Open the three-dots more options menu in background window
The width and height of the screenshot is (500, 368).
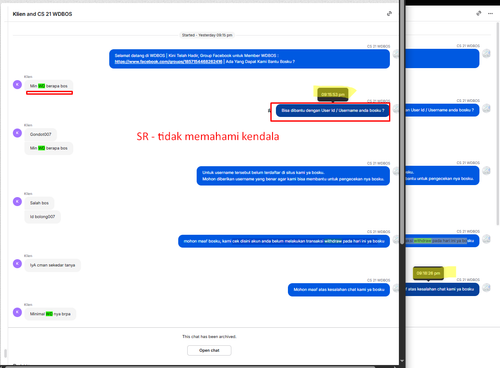(x=490, y=13)
